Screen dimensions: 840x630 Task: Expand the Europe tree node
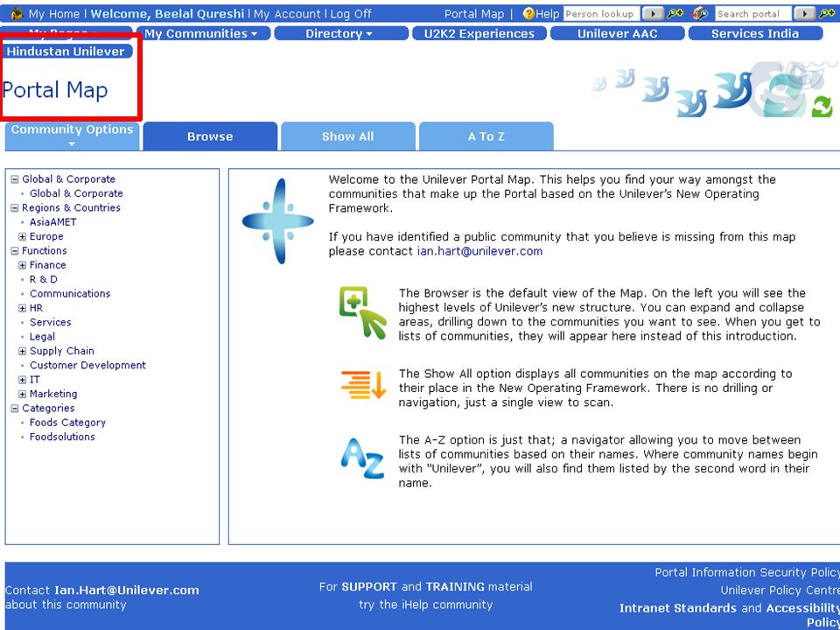click(22, 237)
